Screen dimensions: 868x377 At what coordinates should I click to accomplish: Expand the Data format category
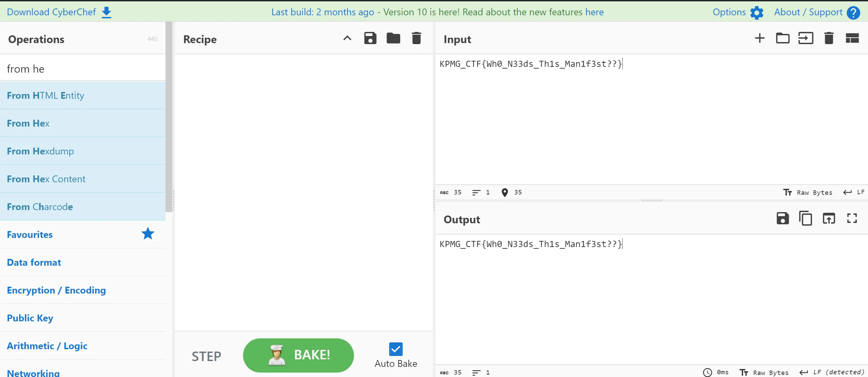click(34, 262)
